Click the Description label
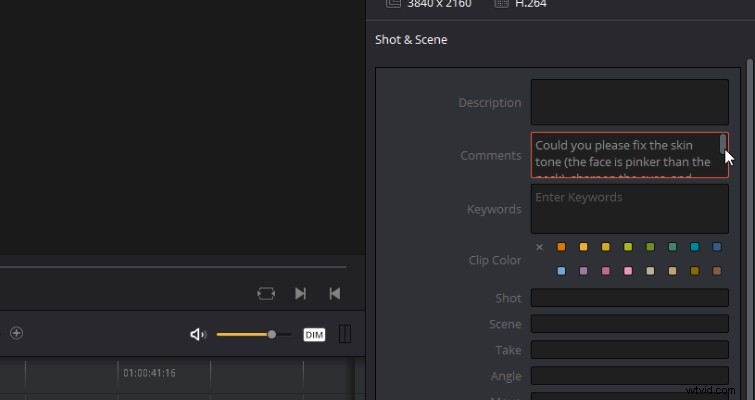Screen dimensions: 755x400 click(x=490, y=103)
